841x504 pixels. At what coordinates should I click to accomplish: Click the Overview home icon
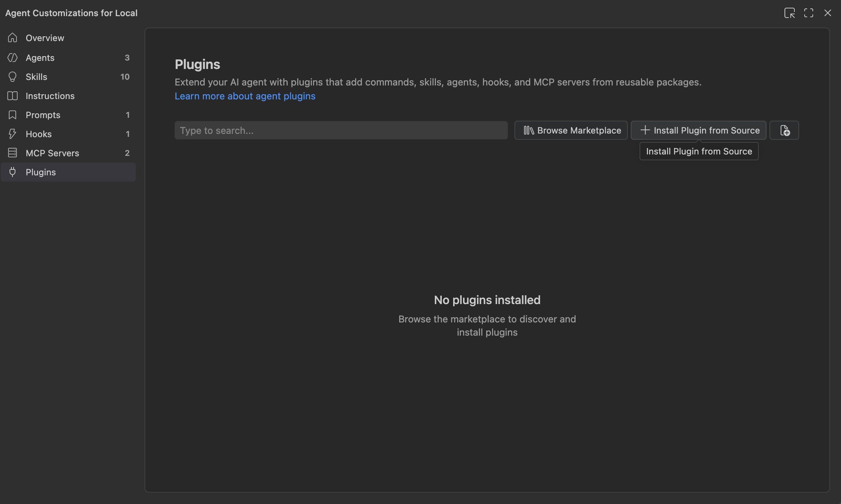[x=12, y=37]
